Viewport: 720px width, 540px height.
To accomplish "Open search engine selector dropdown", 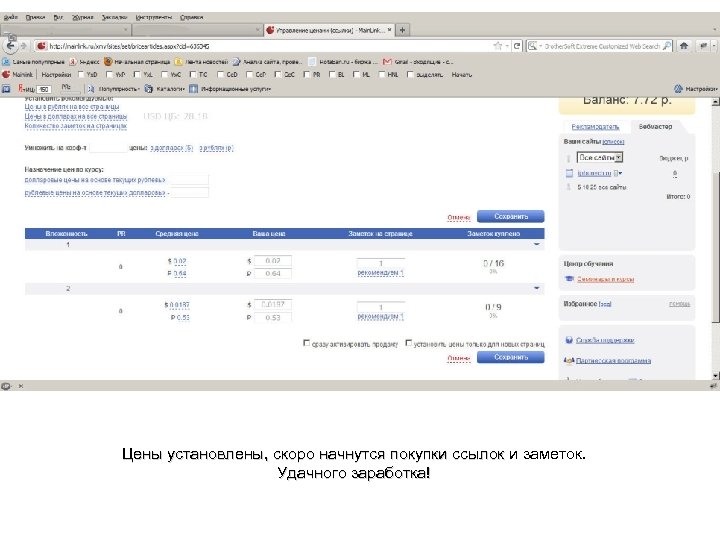I will click(x=535, y=46).
